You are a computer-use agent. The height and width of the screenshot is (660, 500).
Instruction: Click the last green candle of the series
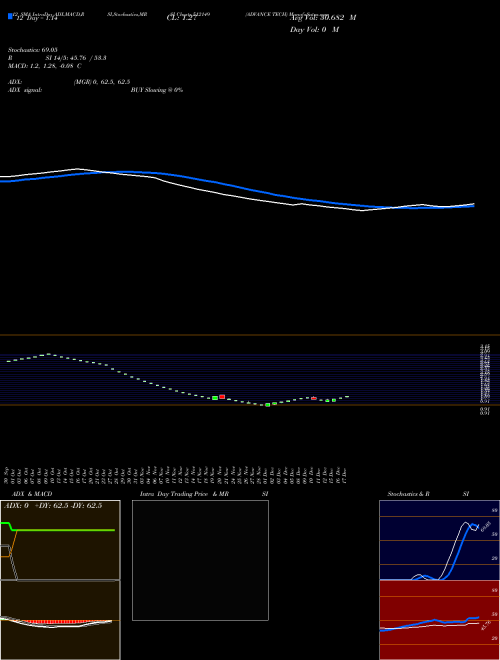pyautogui.click(x=347, y=397)
